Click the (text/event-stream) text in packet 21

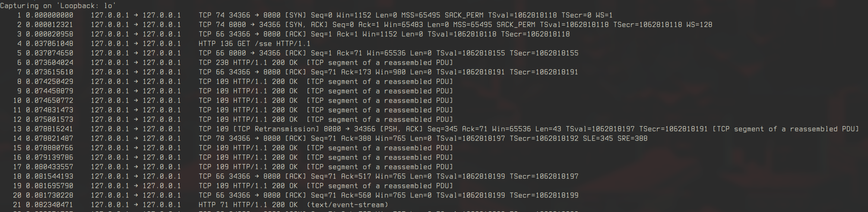(x=347, y=205)
